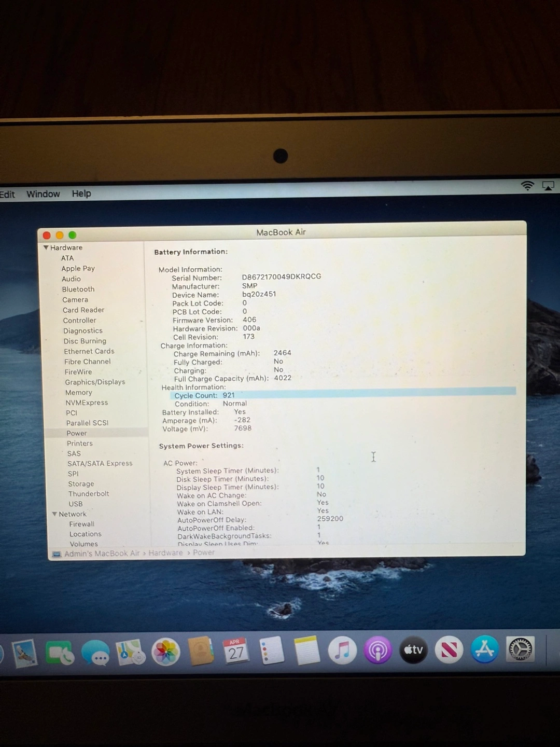
Task: Click computer icon in path bar
Action: (57, 555)
